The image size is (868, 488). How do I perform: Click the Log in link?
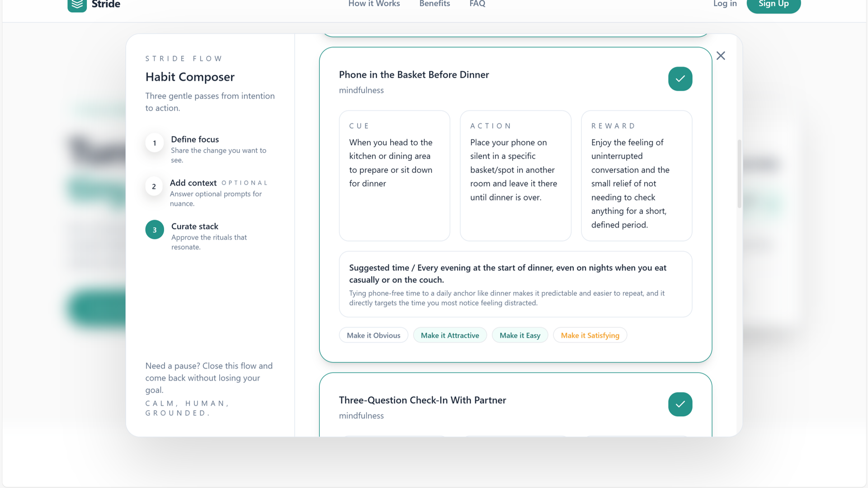(x=725, y=4)
